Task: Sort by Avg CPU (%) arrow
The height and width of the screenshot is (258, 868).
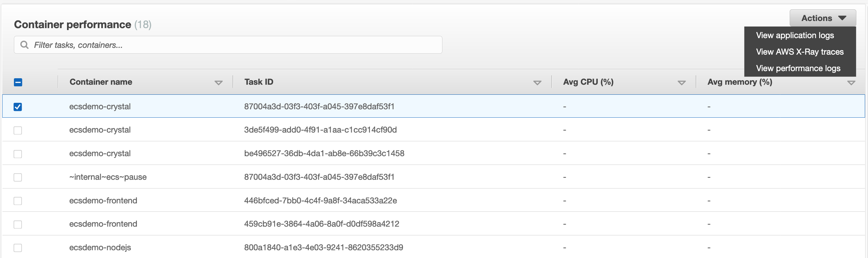Action: click(681, 83)
